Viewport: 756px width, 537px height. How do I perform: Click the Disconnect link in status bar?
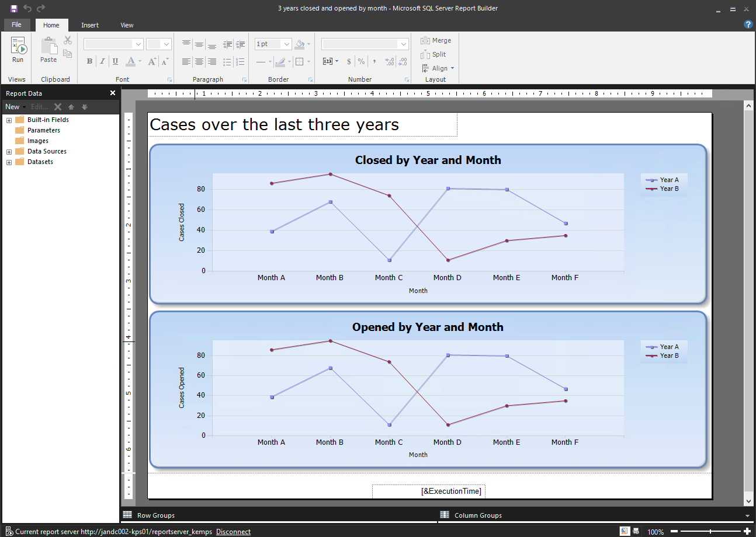[233, 532]
